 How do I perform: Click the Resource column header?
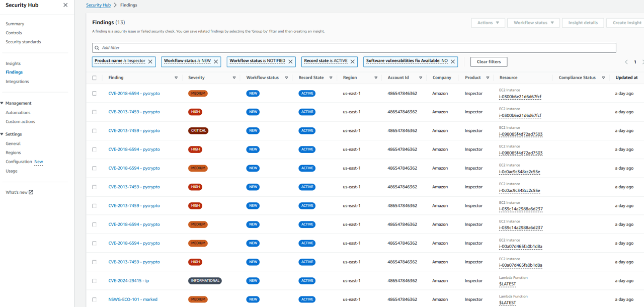508,78
